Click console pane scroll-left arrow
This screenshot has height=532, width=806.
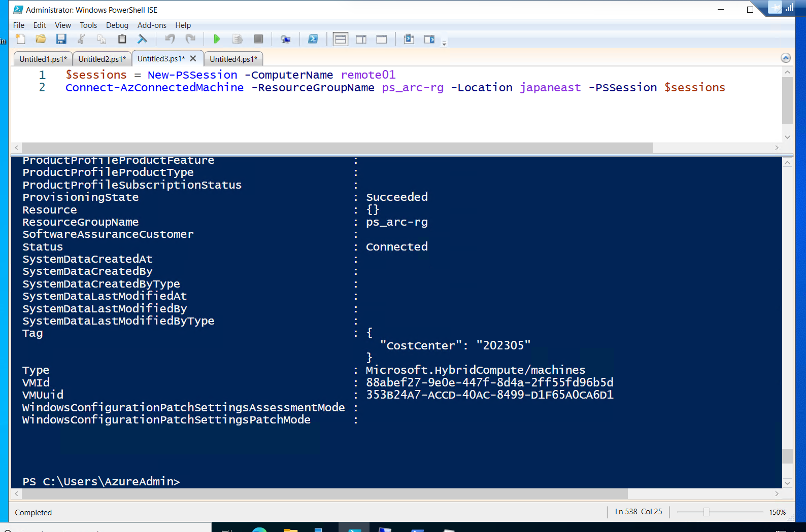[x=17, y=493]
